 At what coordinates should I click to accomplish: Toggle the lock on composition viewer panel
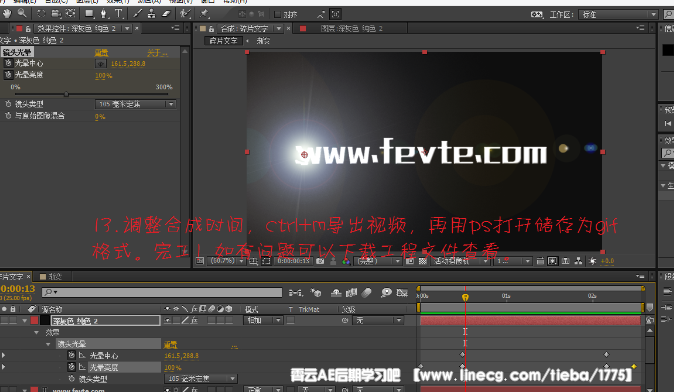[x=211, y=29]
